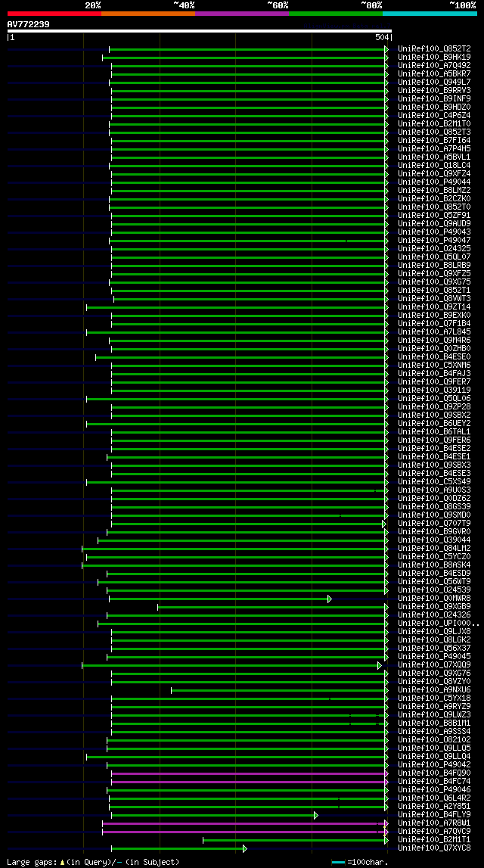
Task: Open hit UniRef100_A7Q492
Action: (434, 65)
